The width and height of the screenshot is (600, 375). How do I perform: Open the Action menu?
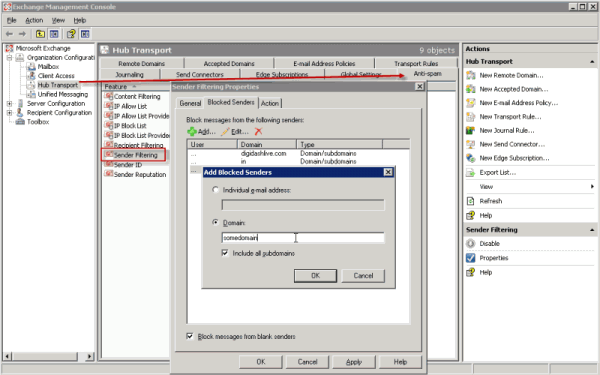(34, 20)
